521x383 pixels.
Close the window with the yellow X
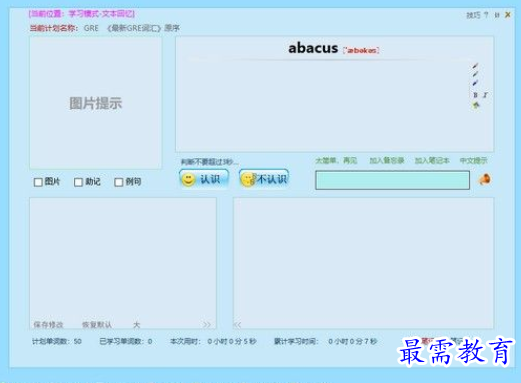(508, 15)
